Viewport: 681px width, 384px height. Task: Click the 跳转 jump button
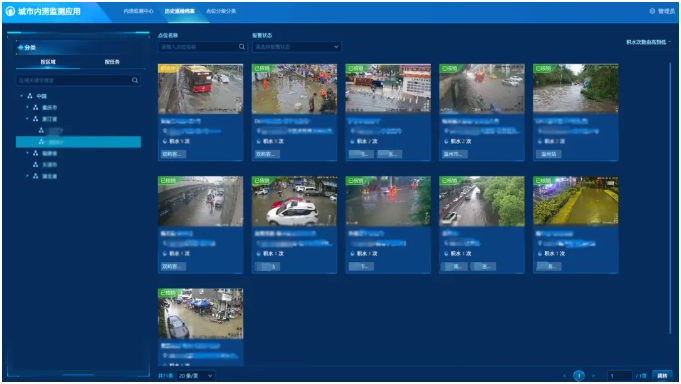(662, 376)
